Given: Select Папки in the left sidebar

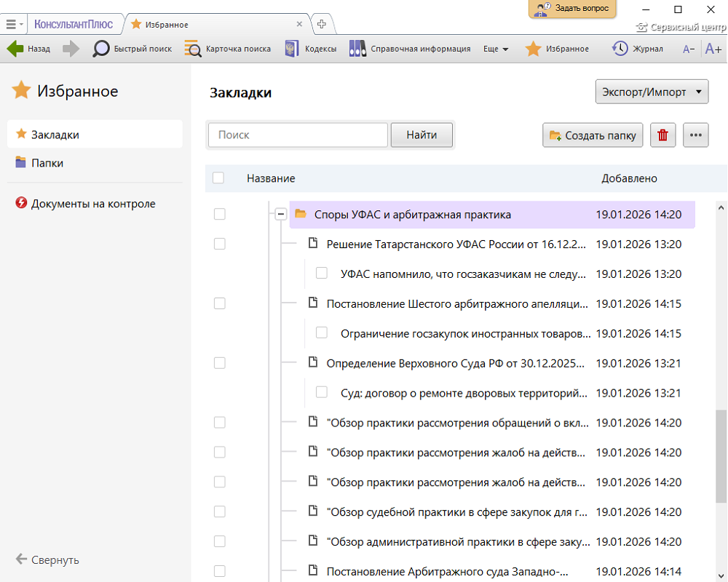Looking at the screenshot, I should (47, 163).
